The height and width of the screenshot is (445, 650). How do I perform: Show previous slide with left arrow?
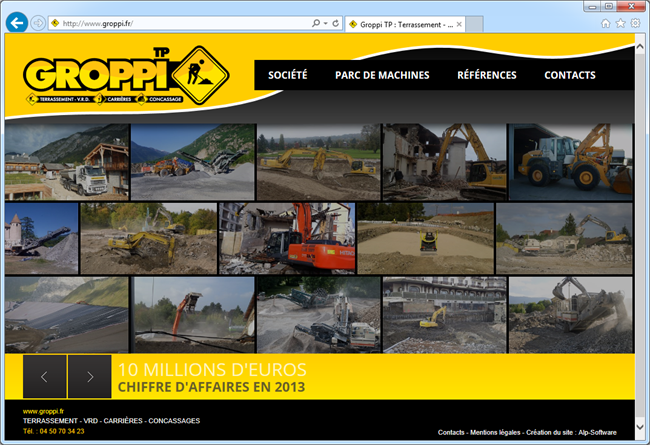pos(44,376)
